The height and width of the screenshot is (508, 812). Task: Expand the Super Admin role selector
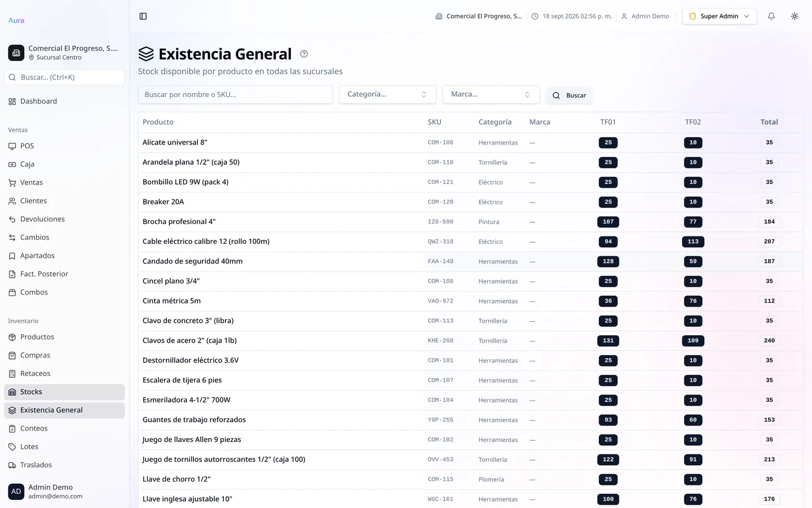(720, 16)
